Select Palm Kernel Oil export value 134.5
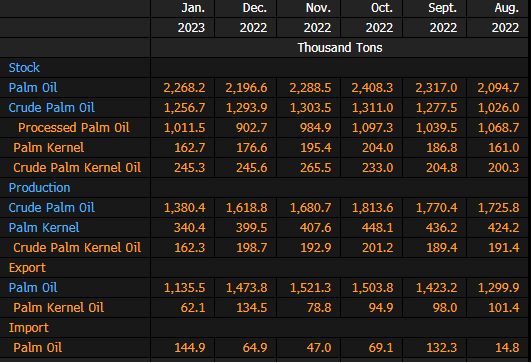 (x=252, y=308)
